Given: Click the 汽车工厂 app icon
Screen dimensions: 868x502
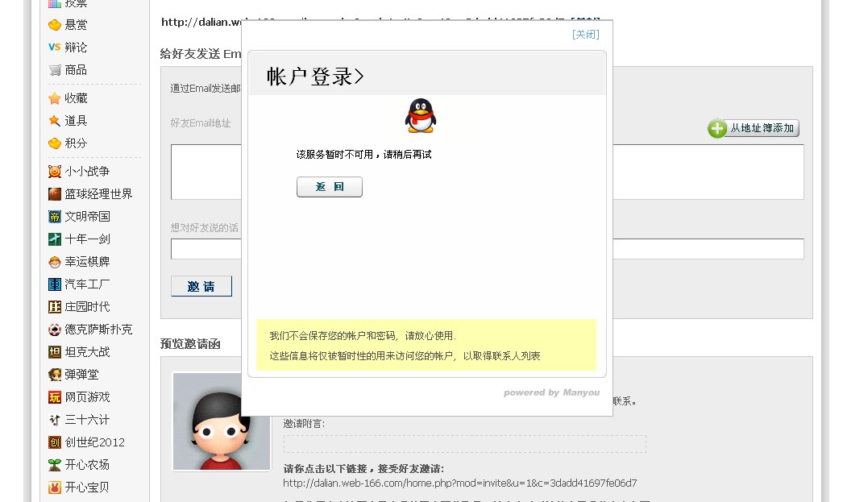Looking at the screenshot, I should pos(54,284).
